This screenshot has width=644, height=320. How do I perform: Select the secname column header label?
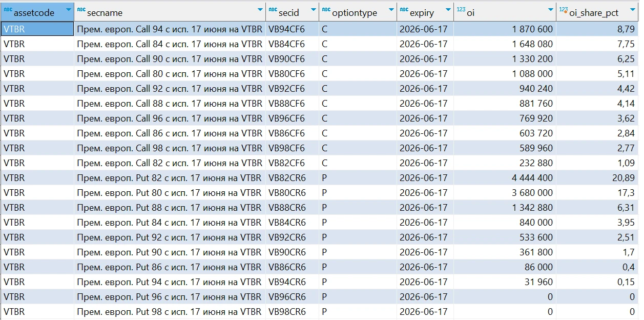tap(105, 13)
